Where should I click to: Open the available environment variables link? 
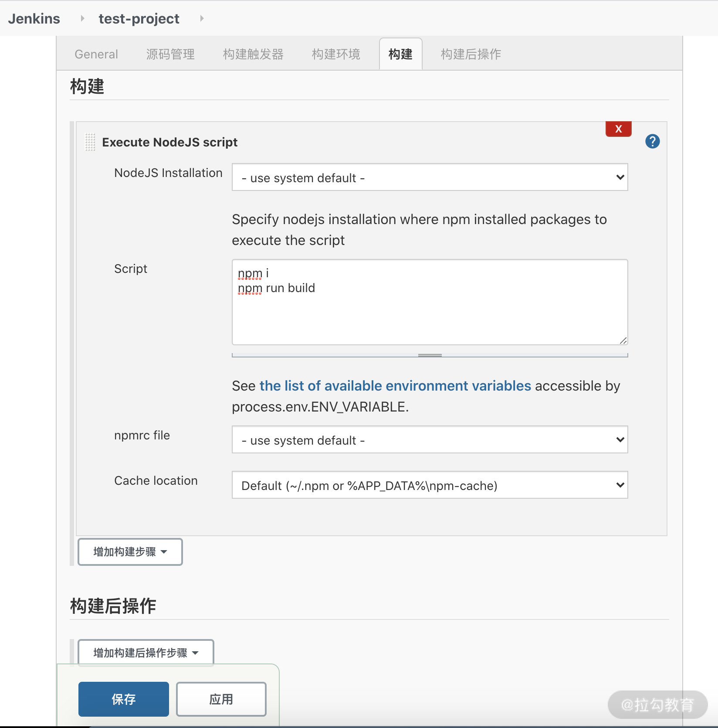pos(395,386)
